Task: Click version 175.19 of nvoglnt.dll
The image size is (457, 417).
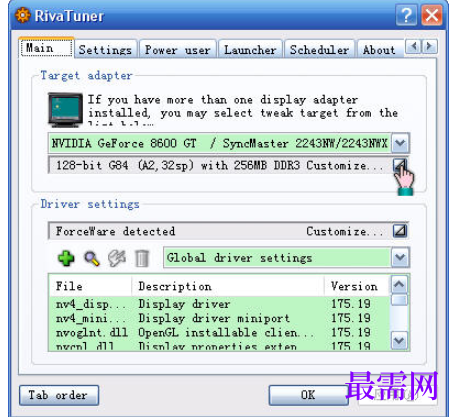Action: click(351, 332)
